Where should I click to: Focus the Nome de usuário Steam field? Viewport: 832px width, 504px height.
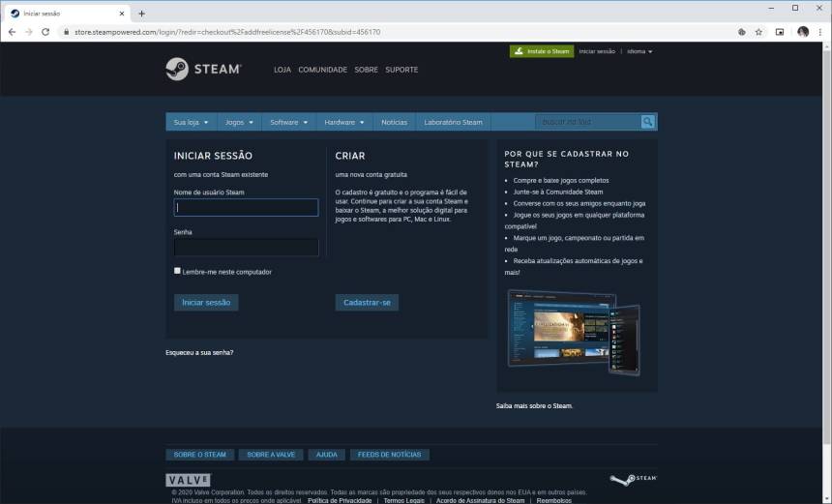[246, 207]
